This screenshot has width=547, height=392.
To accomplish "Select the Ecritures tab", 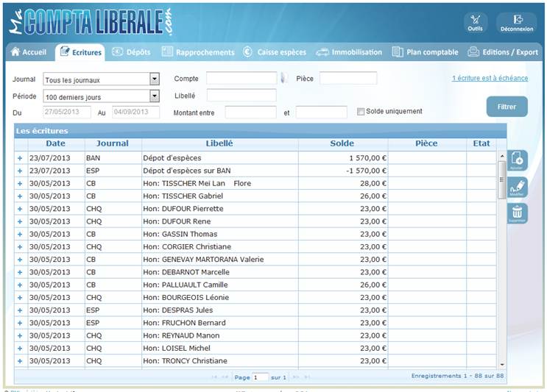I will [x=80, y=52].
